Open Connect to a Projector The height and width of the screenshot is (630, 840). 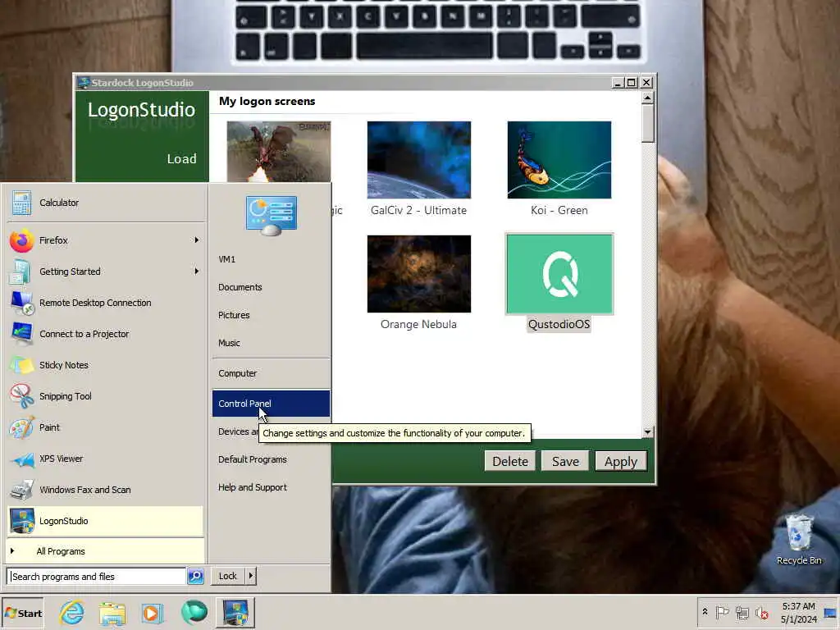pyautogui.click(x=106, y=334)
